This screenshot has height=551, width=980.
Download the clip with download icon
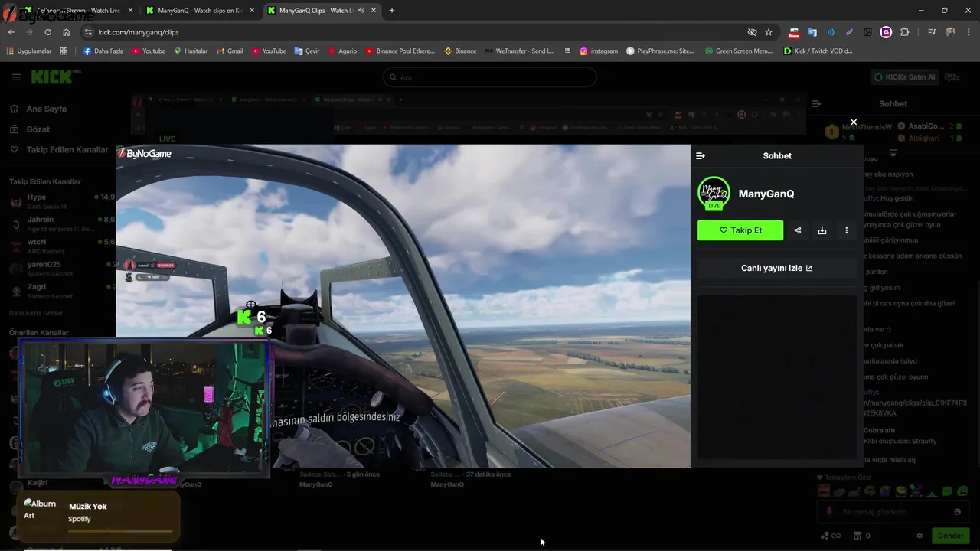tap(822, 230)
